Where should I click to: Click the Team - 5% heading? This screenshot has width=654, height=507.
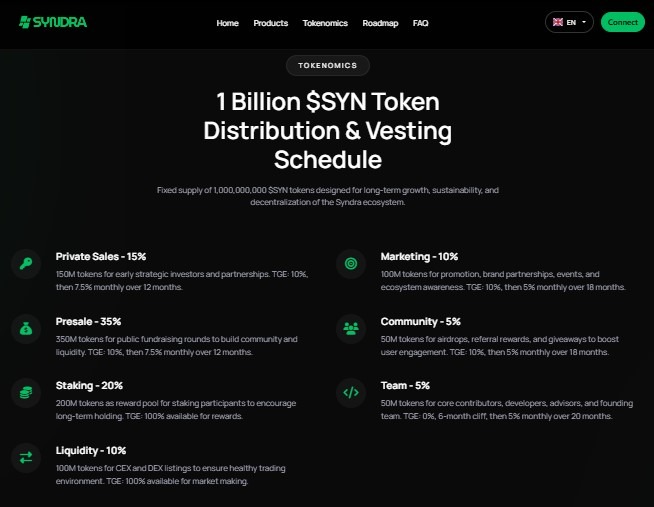(x=405, y=386)
